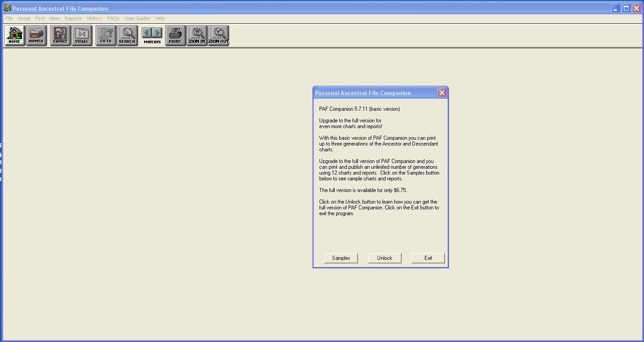
Task: Click the Matches navigation icon
Action: (151, 36)
